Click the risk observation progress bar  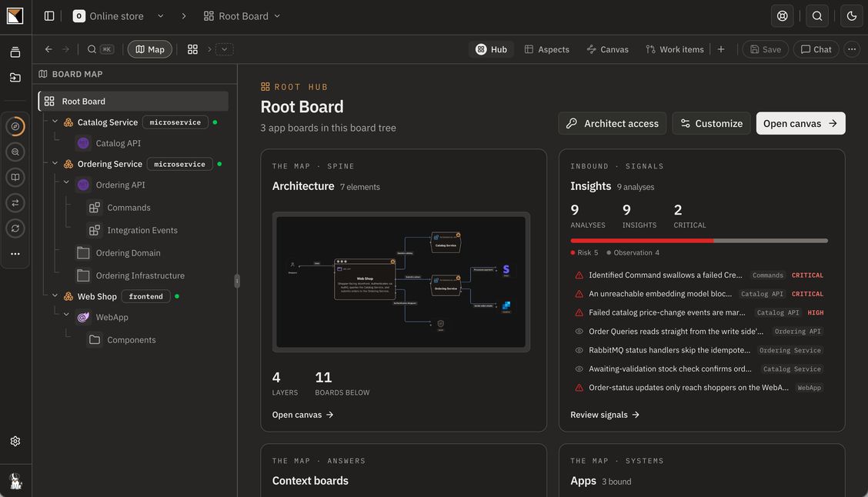pyautogui.click(x=699, y=241)
